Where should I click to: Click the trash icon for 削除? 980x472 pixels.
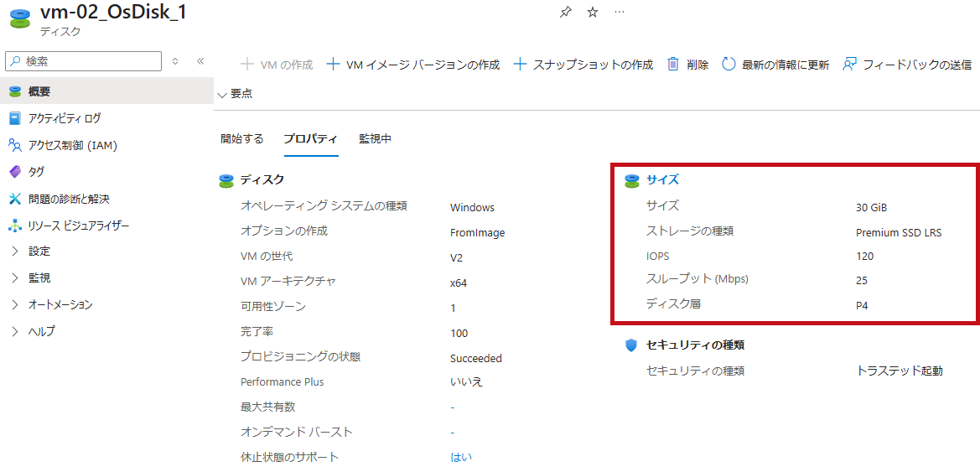point(673,65)
